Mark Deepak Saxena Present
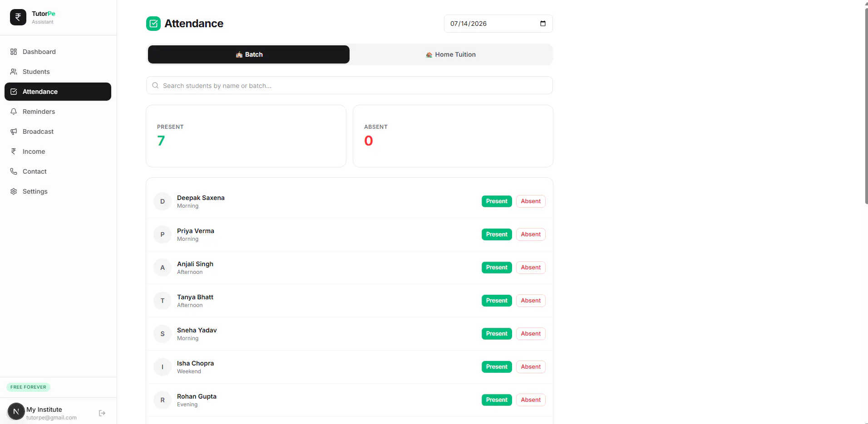This screenshot has height=424, width=868. 497,201
